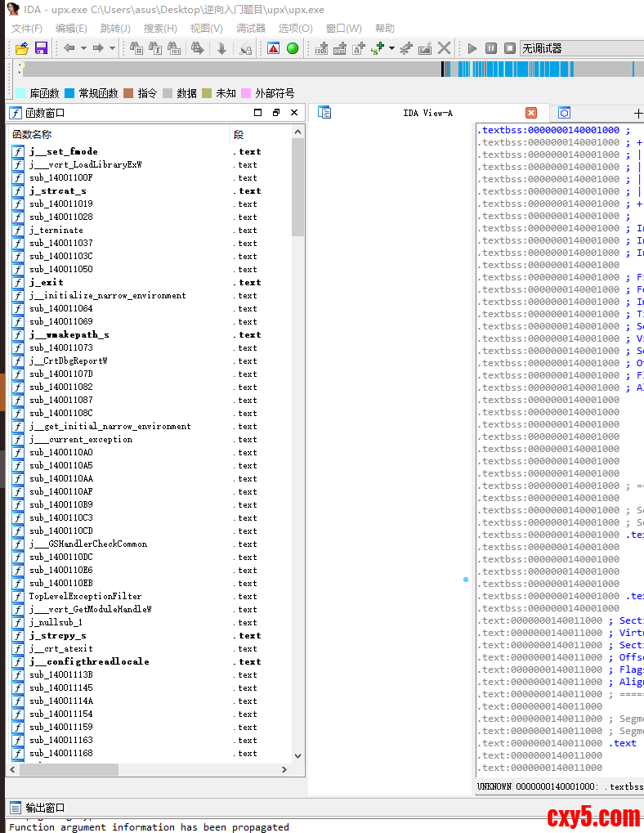Click the functions list vertical scrollbar down arrow
The width and height of the screenshot is (644, 833).
coord(297,756)
